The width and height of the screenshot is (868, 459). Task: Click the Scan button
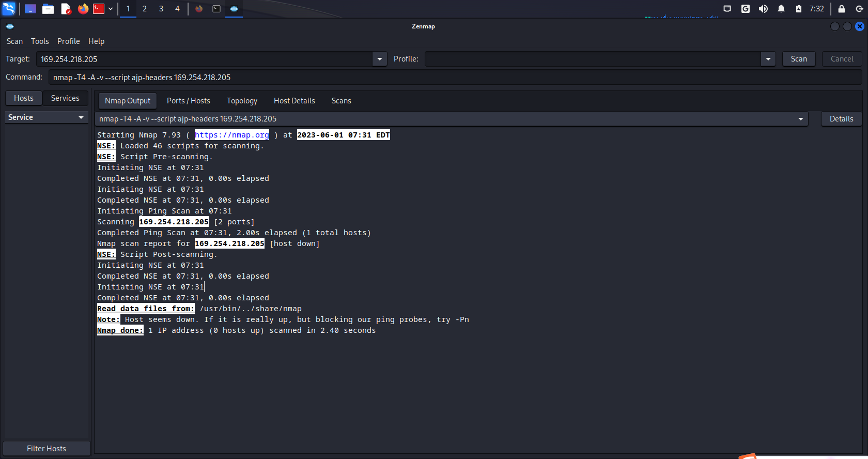(x=799, y=59)
